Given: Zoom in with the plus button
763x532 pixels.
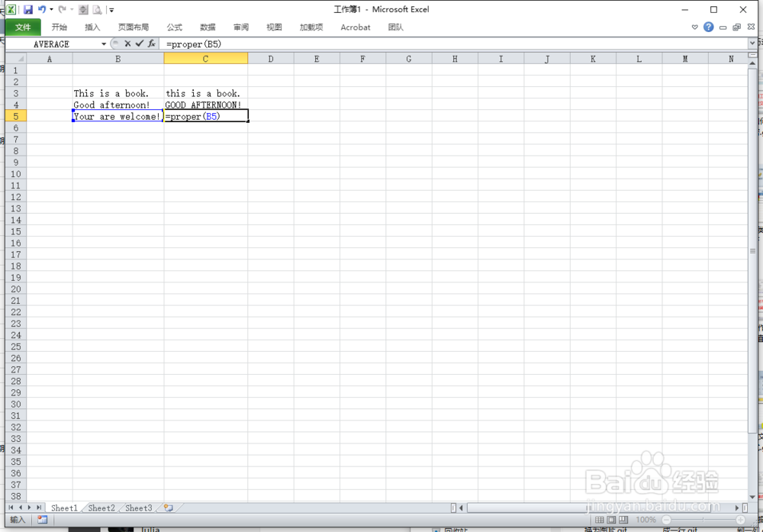Looking at the screenshot, I should pos(741,520).
